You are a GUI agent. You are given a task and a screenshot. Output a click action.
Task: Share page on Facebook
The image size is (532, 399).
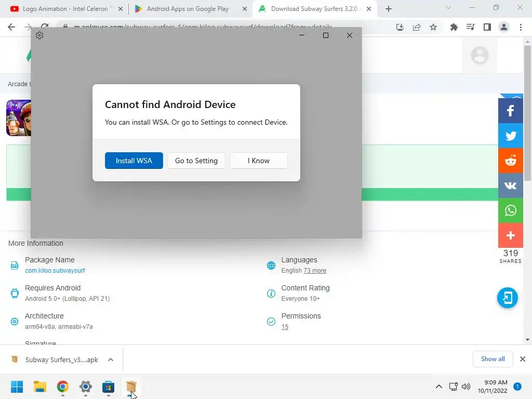click(x=510, y=111)
